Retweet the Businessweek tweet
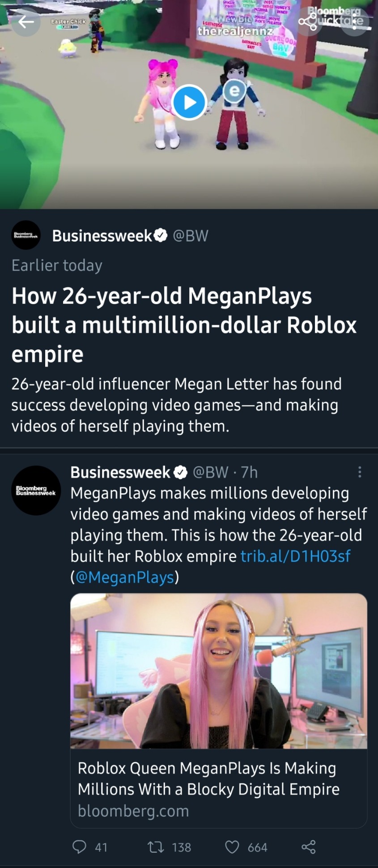The height and width of the screenshot is (868, 378). pyautogui.click(x=156, y=847)
